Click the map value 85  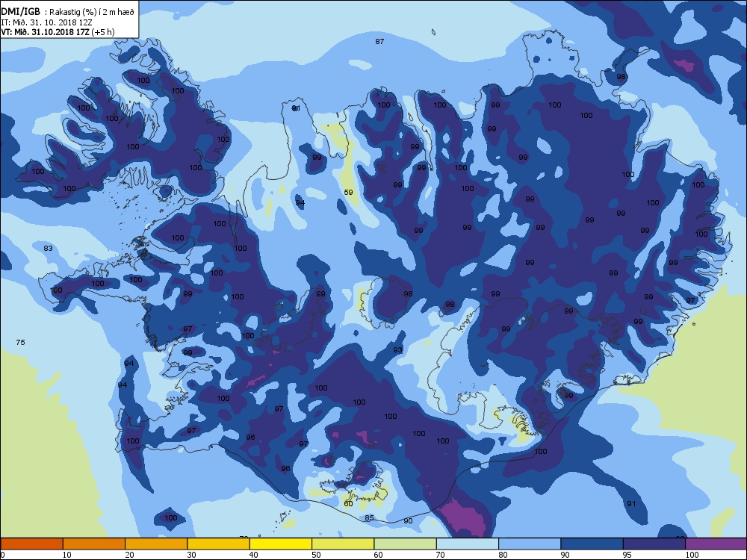coord(369,518)
